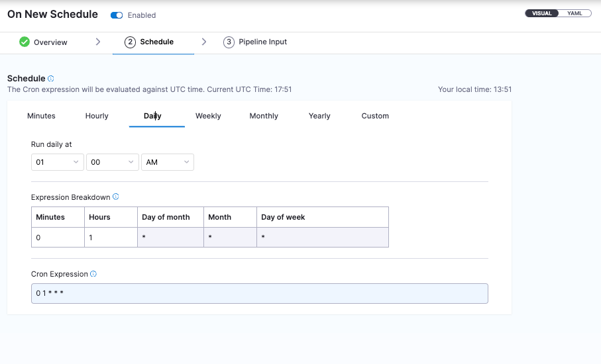Open the hour dropdown showing 01

point(57,162)
